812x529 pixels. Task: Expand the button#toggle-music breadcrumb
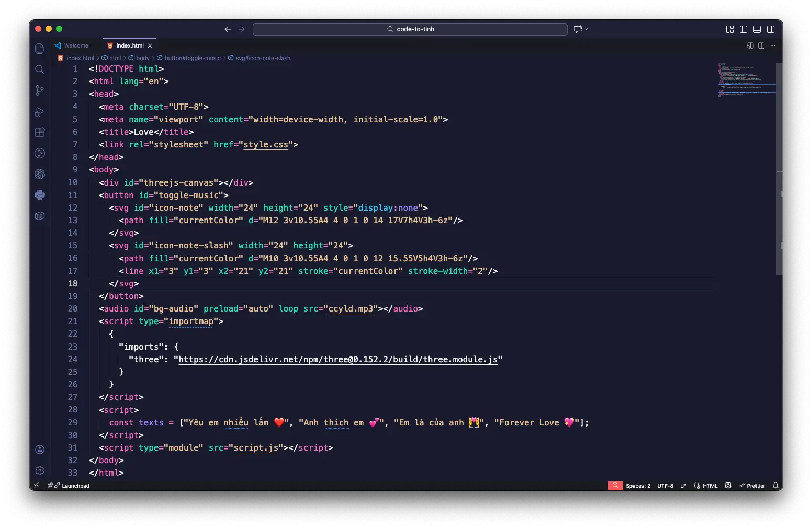193,58
